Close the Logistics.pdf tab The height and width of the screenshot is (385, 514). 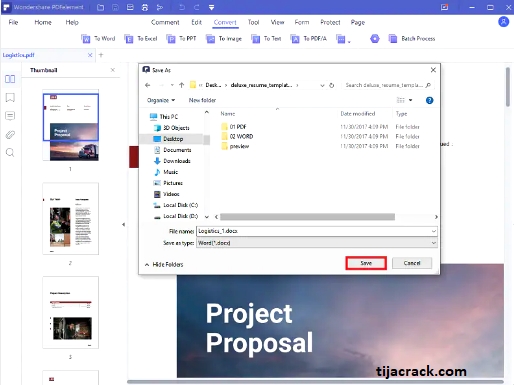(90, 55)
